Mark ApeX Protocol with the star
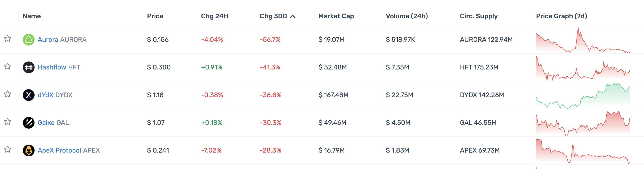Screen dimensions: 644x169 [8, 150]
